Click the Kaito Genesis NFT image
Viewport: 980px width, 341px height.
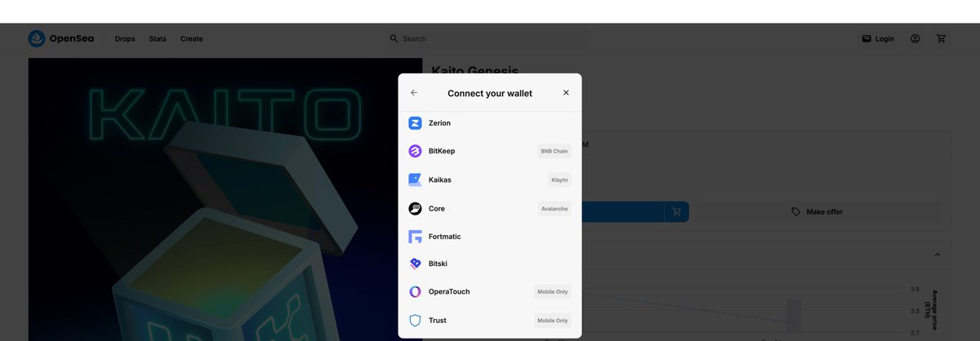[x=225, y=199]
